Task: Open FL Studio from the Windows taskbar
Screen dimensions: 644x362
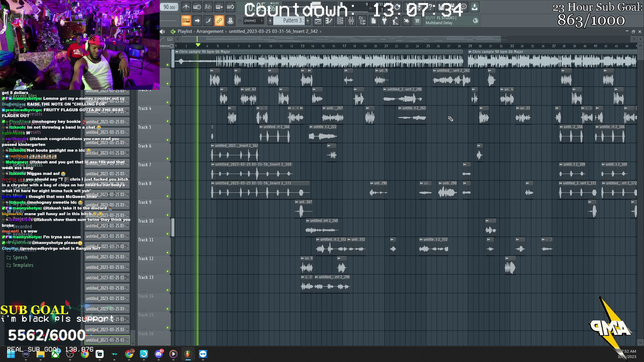Action: click(188, 354)
